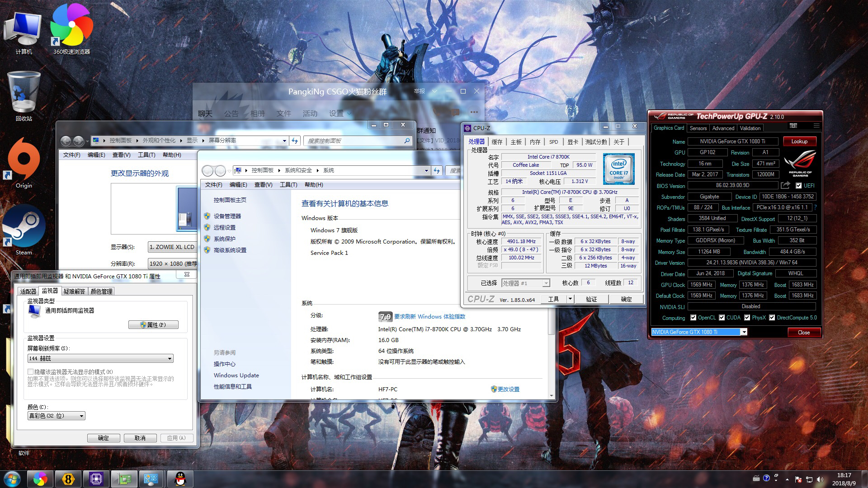Click the Windows Update link
The image size is (868, 488).
[236, 375]
